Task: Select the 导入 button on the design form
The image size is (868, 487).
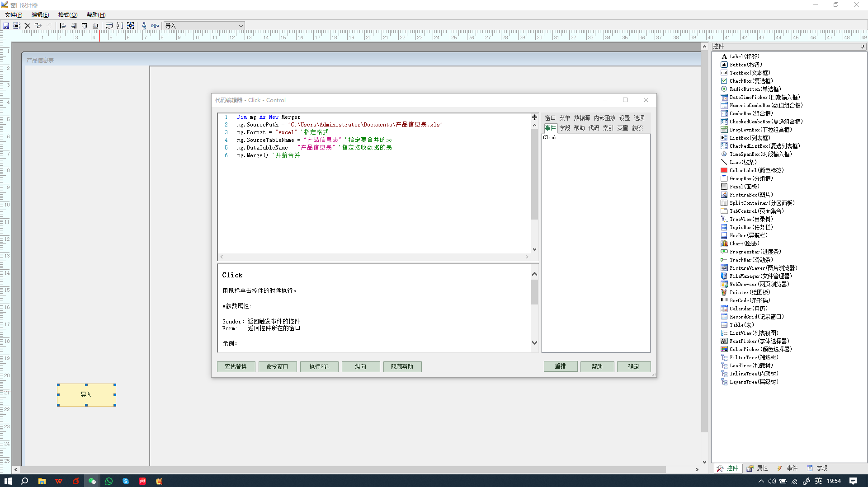Action: (x=86, y=395)
